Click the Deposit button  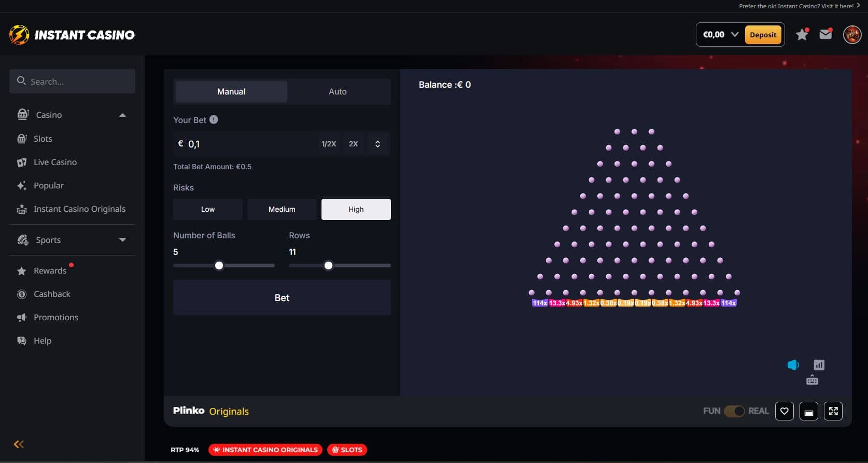(763, 35)
